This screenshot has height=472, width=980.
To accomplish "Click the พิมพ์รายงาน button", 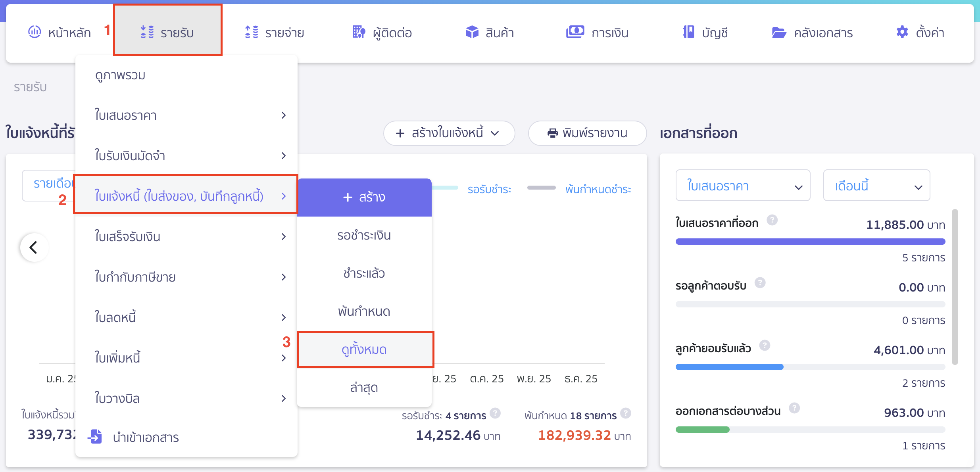I will (x=587, y=133).
